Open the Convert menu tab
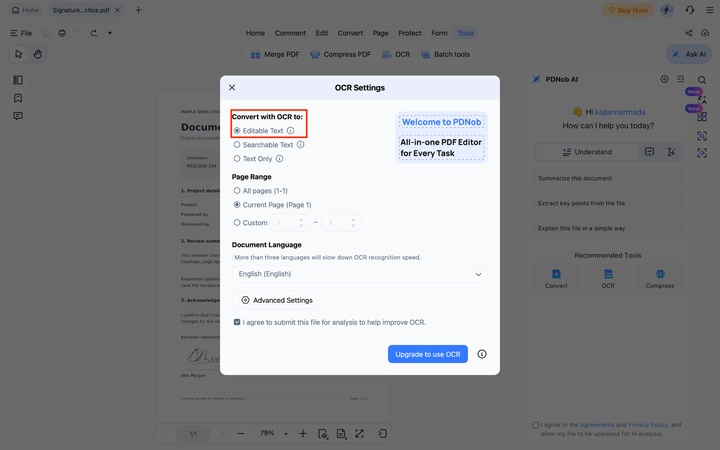 (350, 33)
